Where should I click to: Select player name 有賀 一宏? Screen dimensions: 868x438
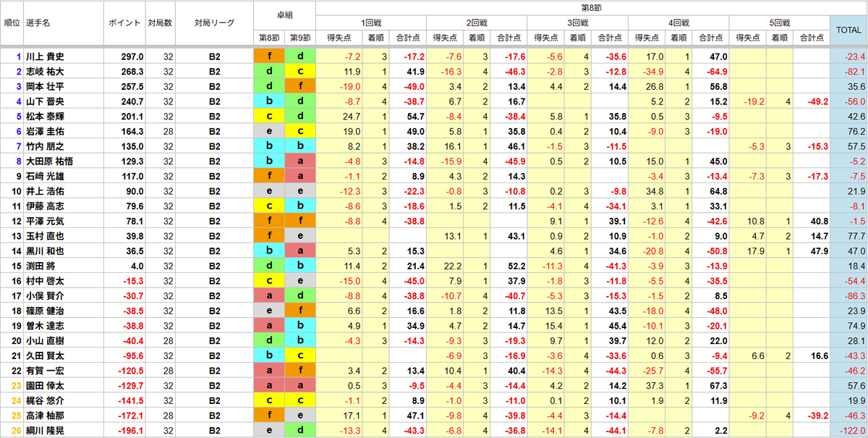pyautogui.click(x=45, y=371)
